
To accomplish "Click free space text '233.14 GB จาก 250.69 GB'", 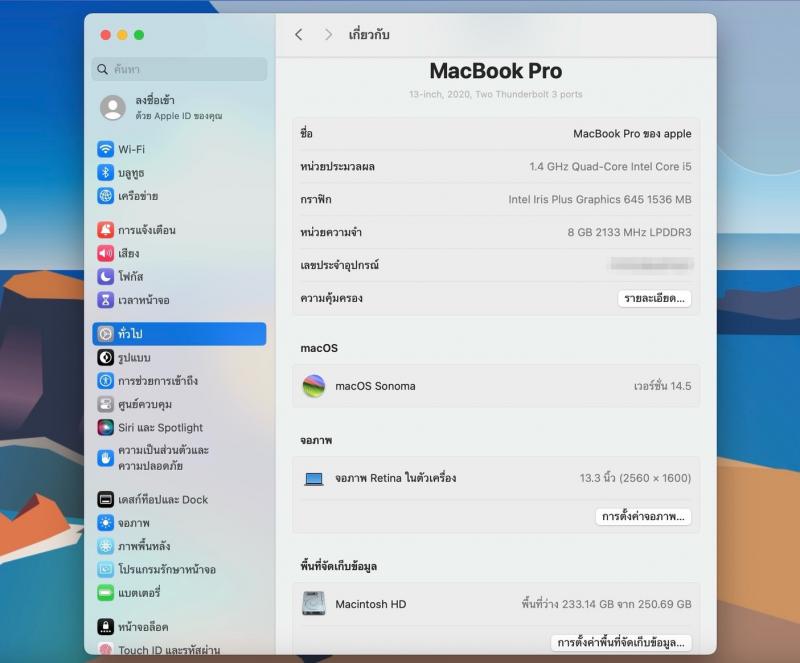I will click(x=627, y=604).
